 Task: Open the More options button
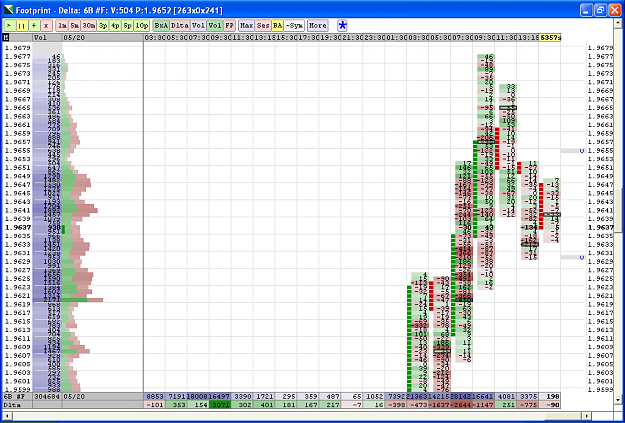click(x=317, y=26)
